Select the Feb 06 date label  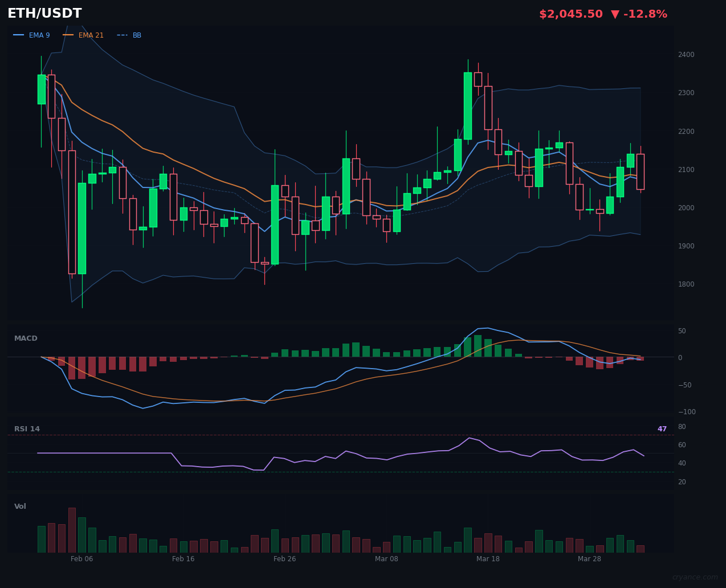point(82,559)
